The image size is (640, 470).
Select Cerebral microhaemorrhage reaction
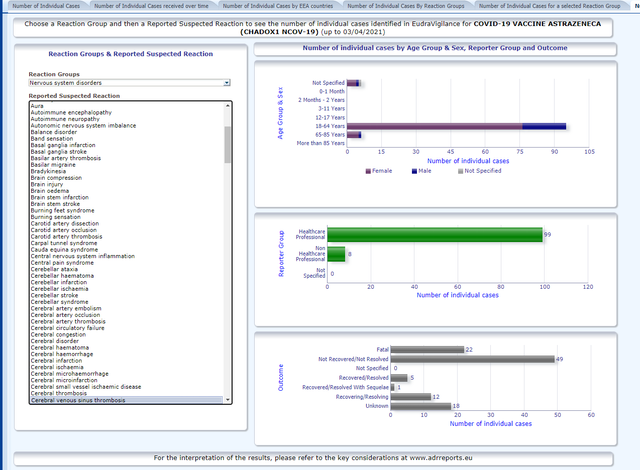click(69, 373)
